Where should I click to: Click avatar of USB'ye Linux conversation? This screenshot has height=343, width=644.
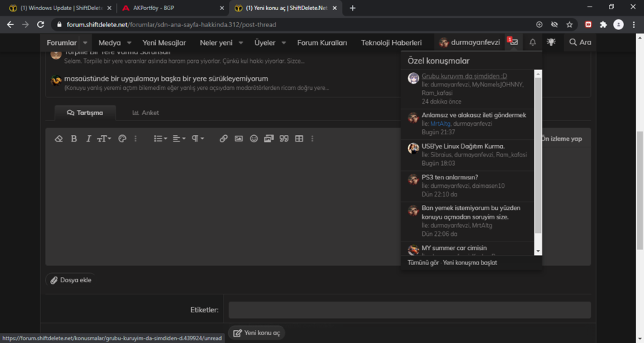click(413, 148)
